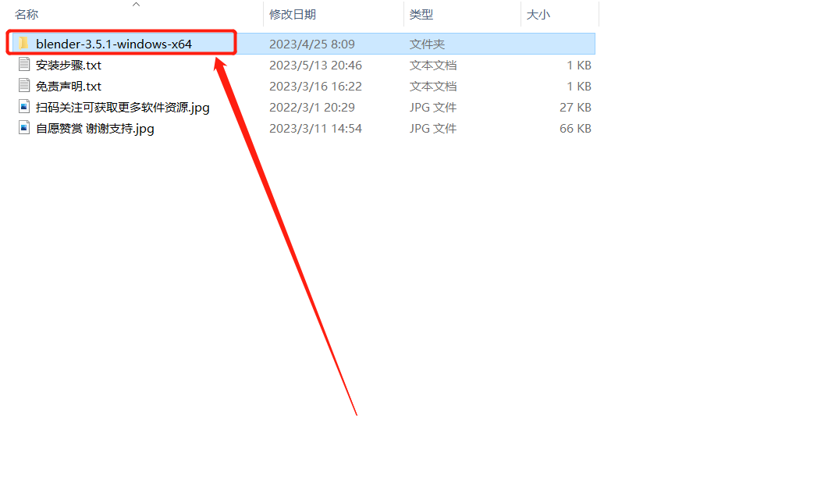Click the 安装步骤.txt text file icon
Screen dimensions: 835x504
(23, 65)
